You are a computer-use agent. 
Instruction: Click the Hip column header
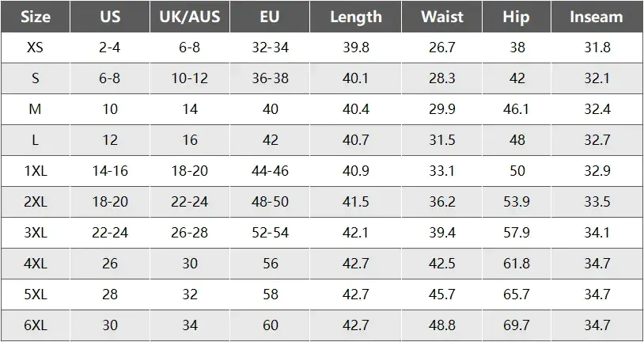coord(516,17)
